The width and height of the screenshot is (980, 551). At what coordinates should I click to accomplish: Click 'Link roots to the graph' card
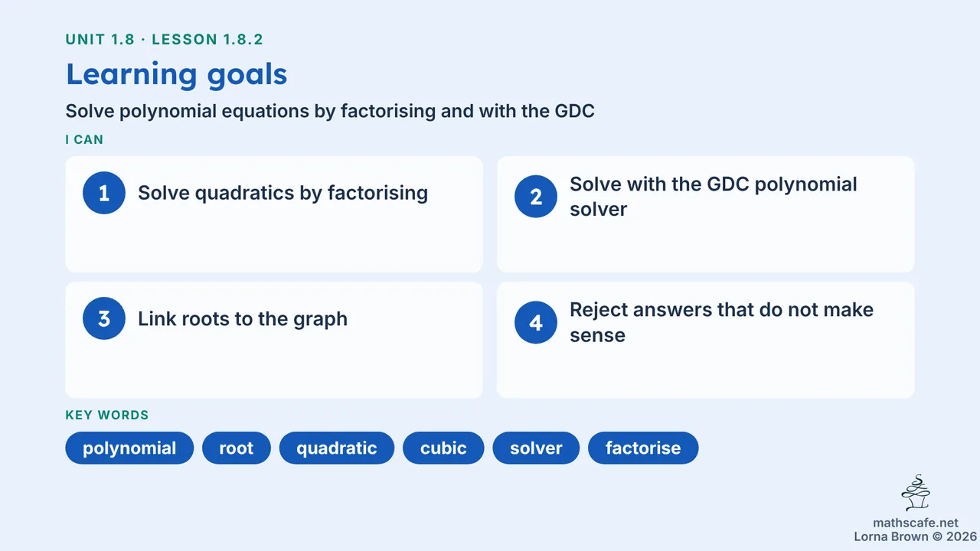click(x=274, y=340)
